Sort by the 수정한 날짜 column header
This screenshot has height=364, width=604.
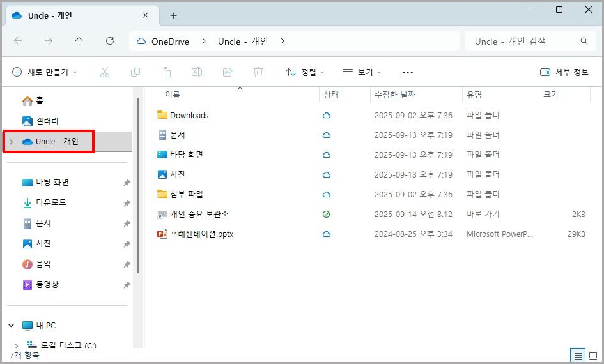395,95
